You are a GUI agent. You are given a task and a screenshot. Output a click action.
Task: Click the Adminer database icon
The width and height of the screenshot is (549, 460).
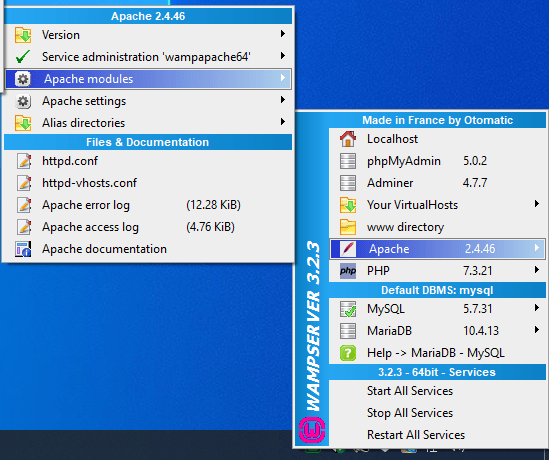point(348,183)
